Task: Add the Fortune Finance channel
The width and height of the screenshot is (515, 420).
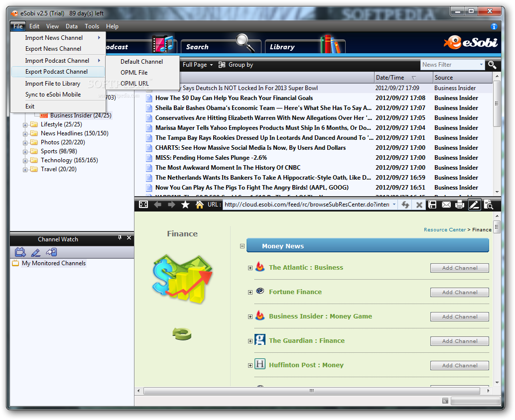Action: point(460,293)
